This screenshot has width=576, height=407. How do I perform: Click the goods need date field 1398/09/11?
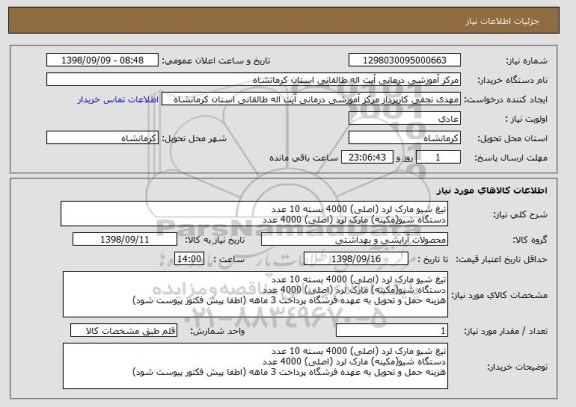tap(125, 240)
